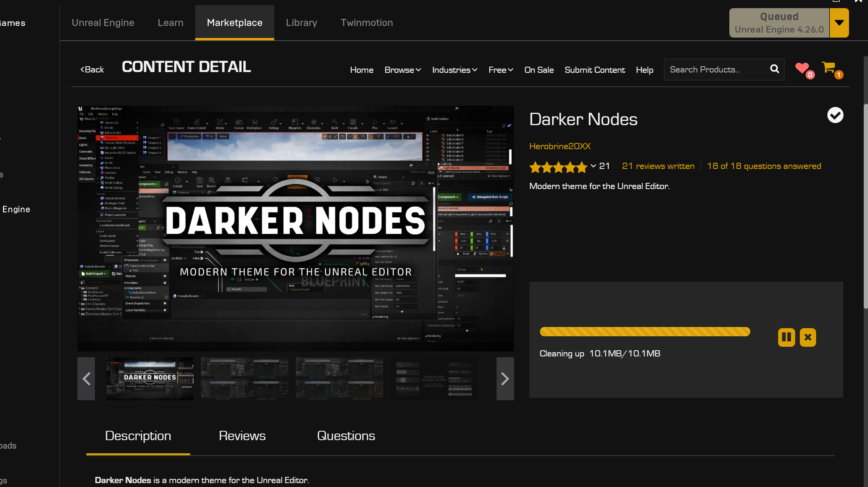Select the second screenshot thumbnail

[244, 379]
